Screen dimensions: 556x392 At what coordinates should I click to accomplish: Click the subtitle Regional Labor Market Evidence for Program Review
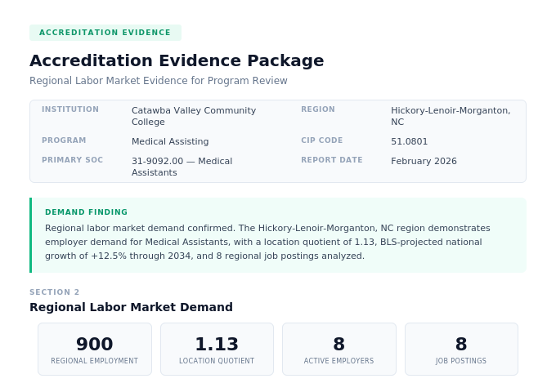[158, 81]
